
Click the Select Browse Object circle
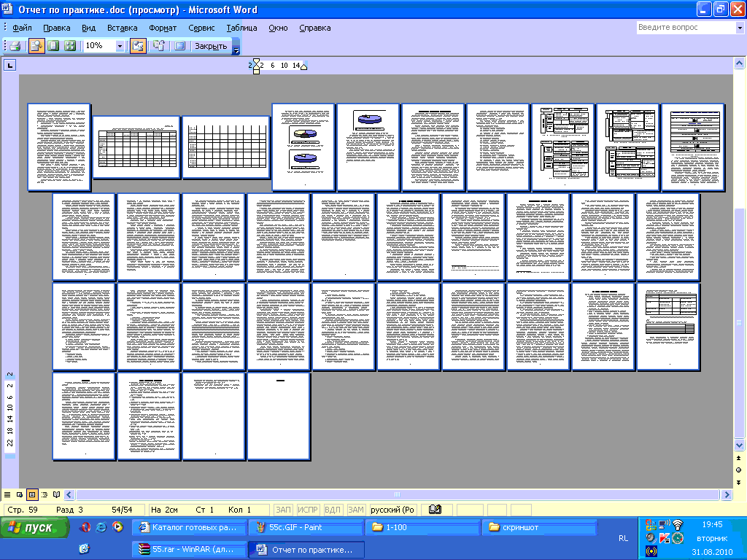[738, 470]
